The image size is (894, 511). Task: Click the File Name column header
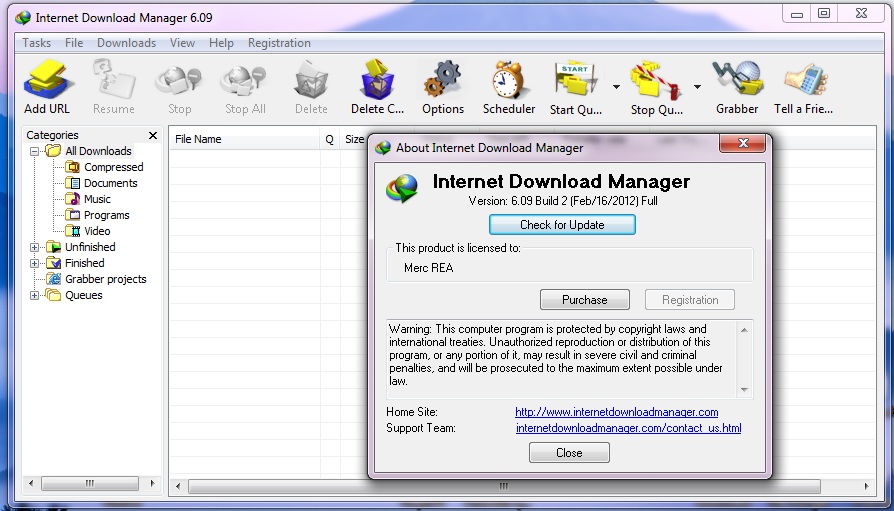[x=245, y=139]
